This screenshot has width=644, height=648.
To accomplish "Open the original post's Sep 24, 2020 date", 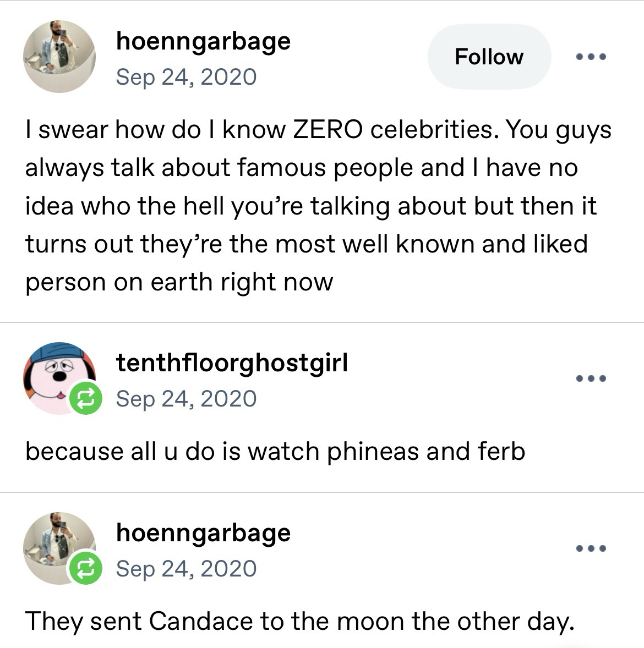I will (186, 76).
